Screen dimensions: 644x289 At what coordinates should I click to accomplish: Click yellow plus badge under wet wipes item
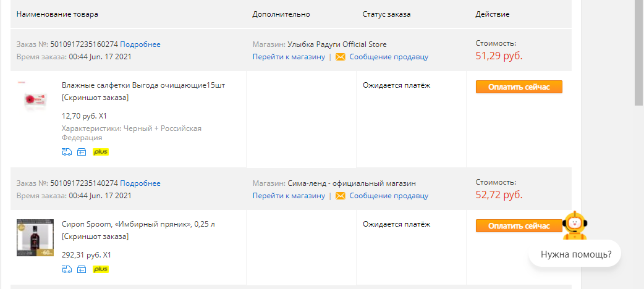101,153
